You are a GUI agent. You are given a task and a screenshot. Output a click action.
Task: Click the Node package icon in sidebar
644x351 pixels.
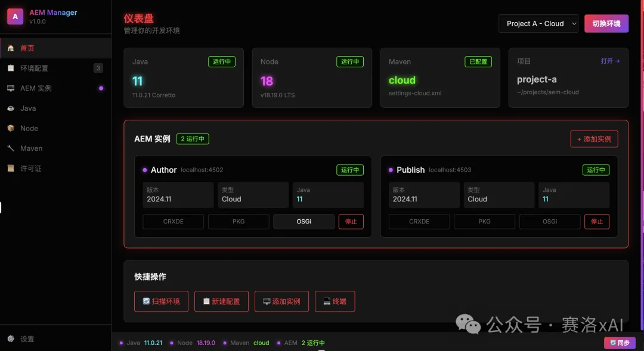11,128
